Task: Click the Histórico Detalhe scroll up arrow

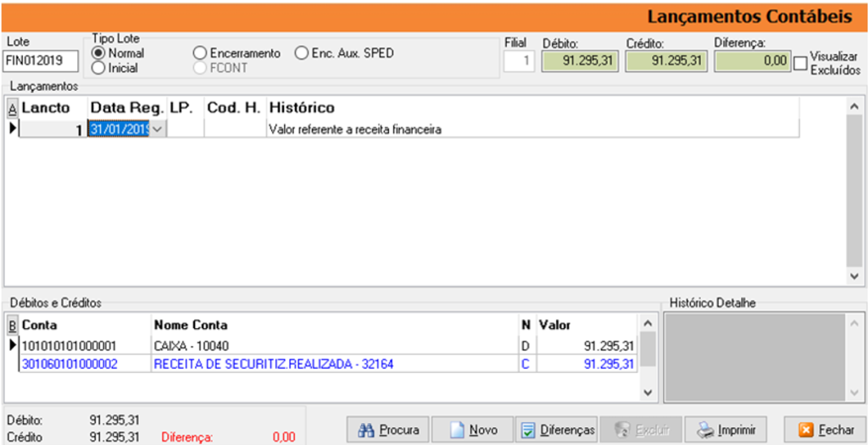Action: tap(853, 323)
